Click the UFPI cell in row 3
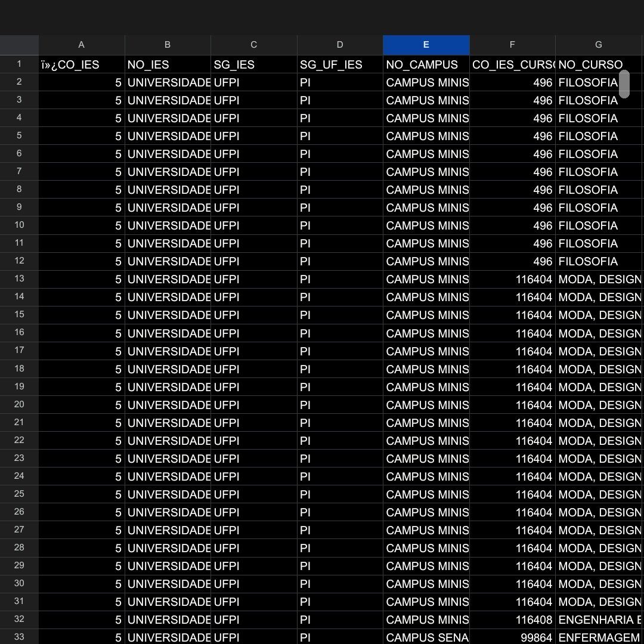Screen dimensions: 644x644 [254, 101]
